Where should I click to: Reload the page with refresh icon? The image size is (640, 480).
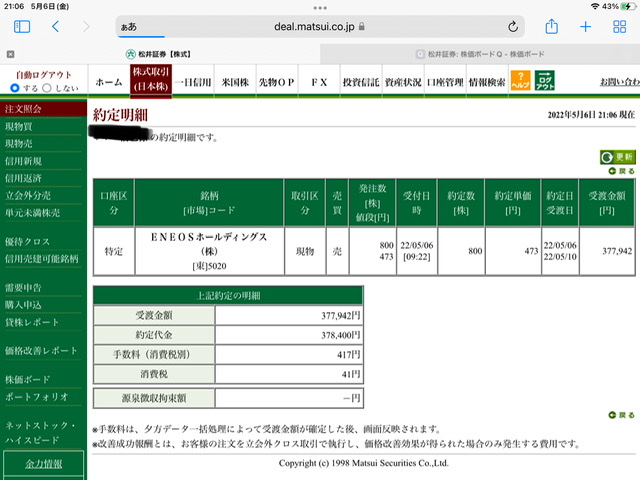click(513, 27)
